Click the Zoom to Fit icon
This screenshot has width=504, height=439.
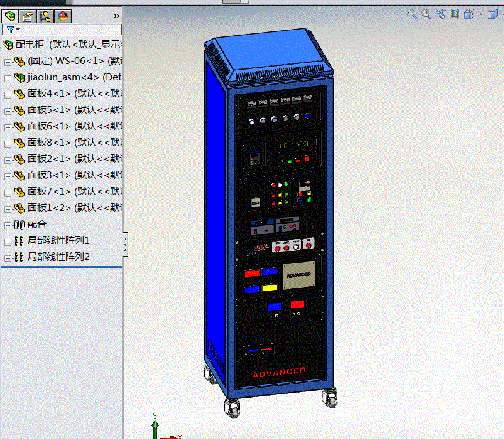tap(412, 14)
